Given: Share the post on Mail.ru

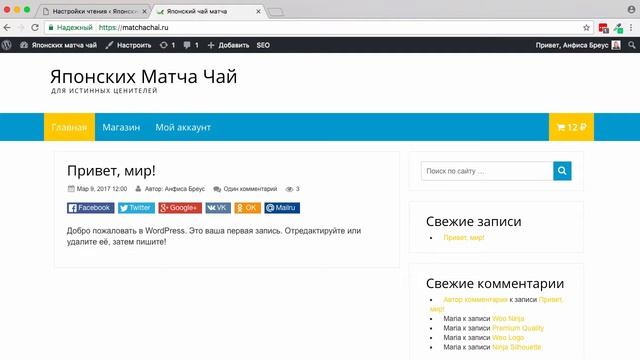Looking at the screenshot, I should [x=282, y=208].
